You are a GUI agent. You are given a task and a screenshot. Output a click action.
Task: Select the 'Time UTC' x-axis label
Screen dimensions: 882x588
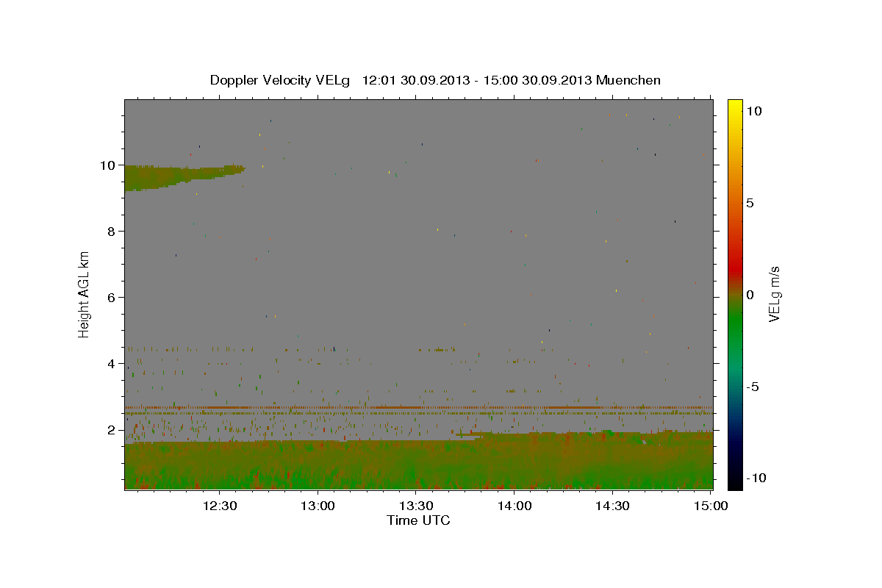coord(418,520)
